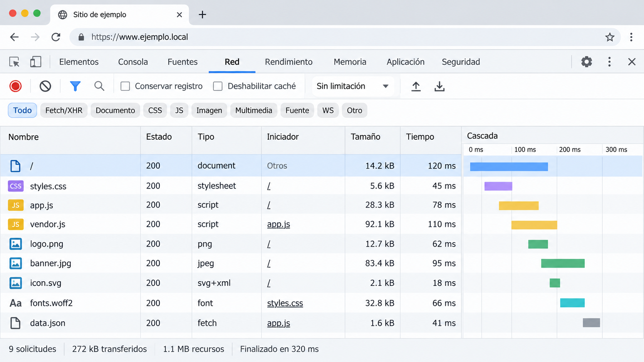View site security lock info
Viewport: 644px width, 362px height.
coord(81,37)
